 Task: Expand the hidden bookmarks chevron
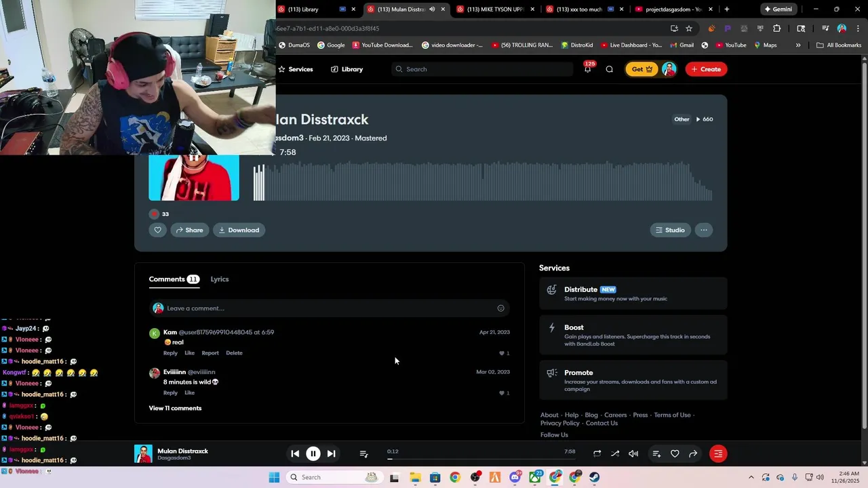tap(798, 45)
